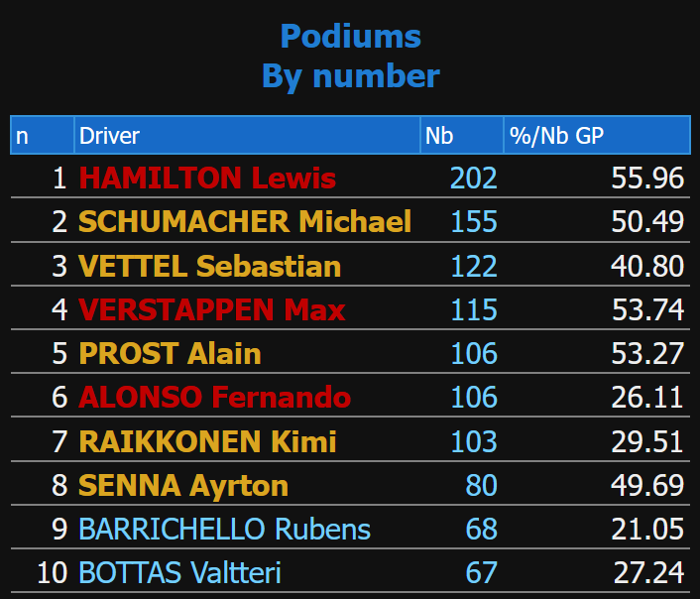Select VETTEL Sebastian driver link

209,267
